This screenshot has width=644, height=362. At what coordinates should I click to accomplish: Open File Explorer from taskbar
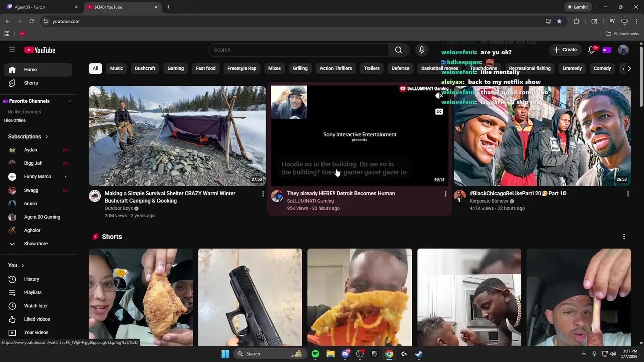tap(330, 354)
